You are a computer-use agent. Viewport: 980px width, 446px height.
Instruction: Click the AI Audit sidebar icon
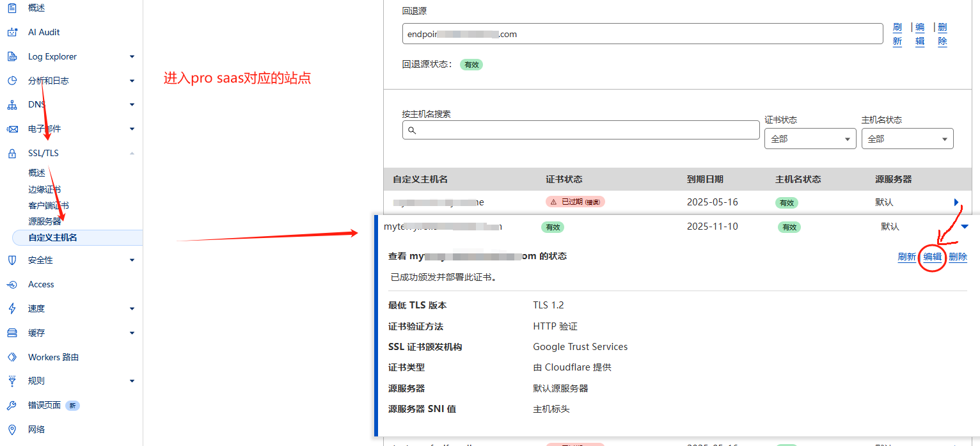coord(12,33)
